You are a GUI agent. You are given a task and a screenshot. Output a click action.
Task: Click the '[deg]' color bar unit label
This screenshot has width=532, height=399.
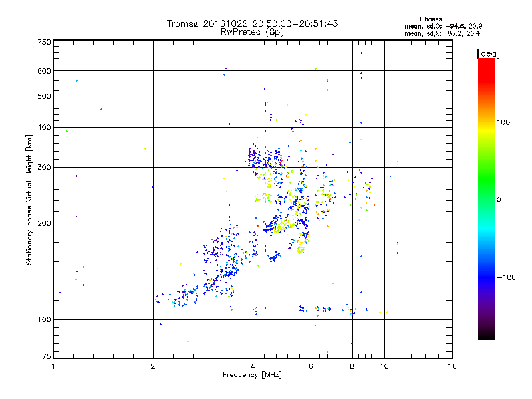pyautogui.click(x=488, y=53)
